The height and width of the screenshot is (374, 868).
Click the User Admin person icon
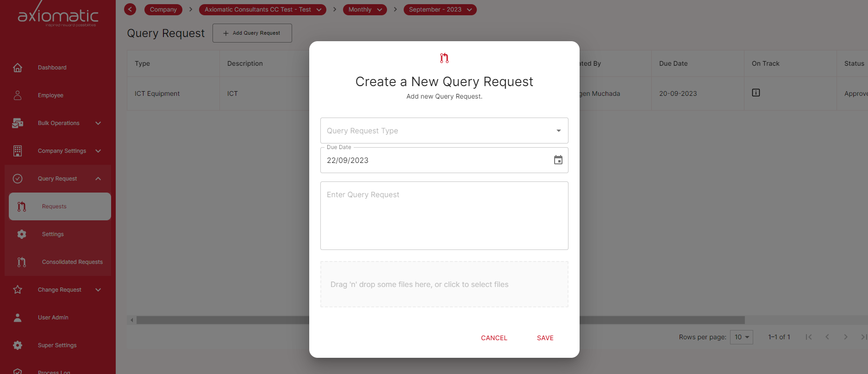coord(18,318)
